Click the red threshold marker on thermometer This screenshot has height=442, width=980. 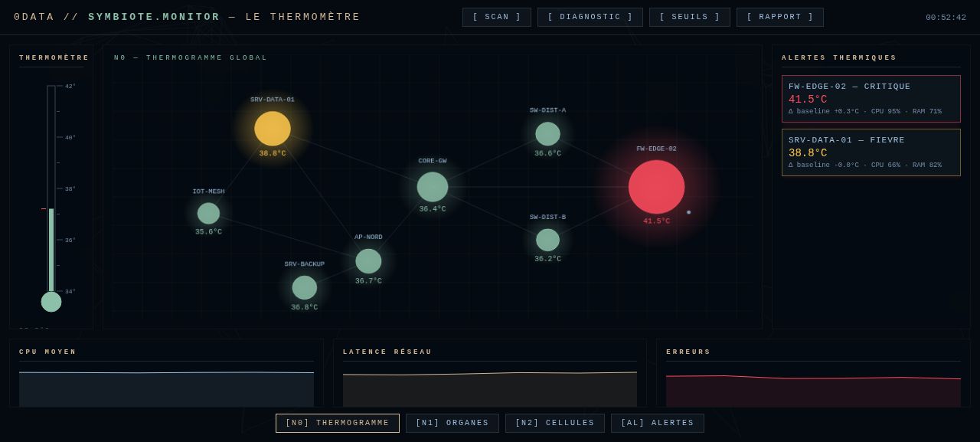(44, 208)
